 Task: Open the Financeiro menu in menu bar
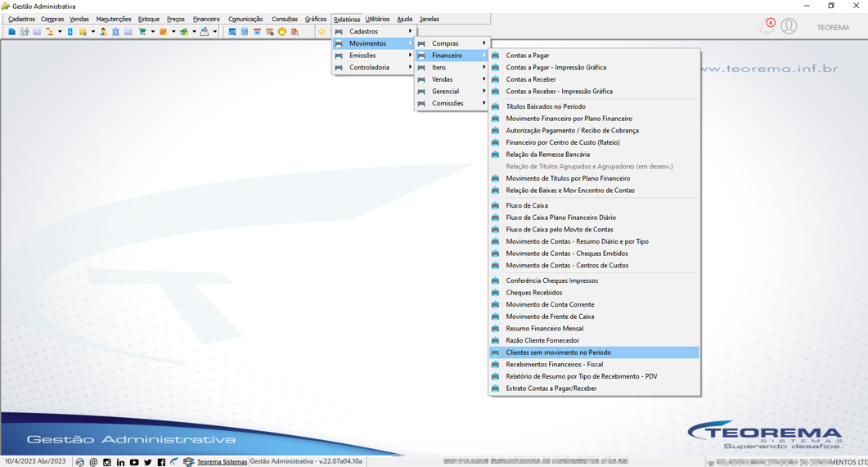pyautogui.click(x=206, y=20)
